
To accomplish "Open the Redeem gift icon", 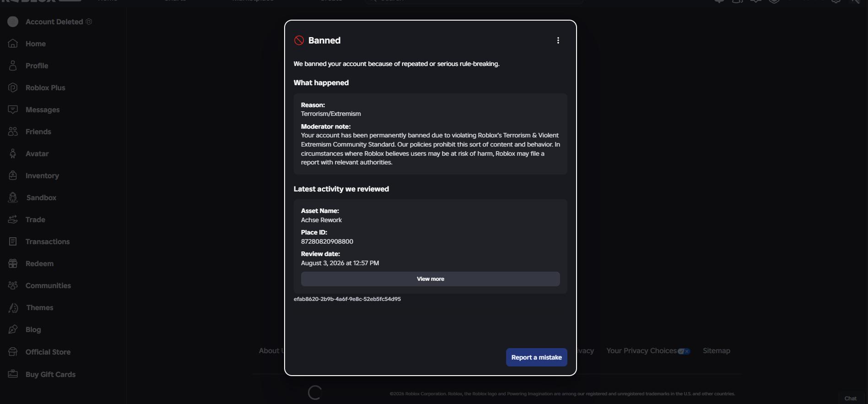I will click(13, 263).
